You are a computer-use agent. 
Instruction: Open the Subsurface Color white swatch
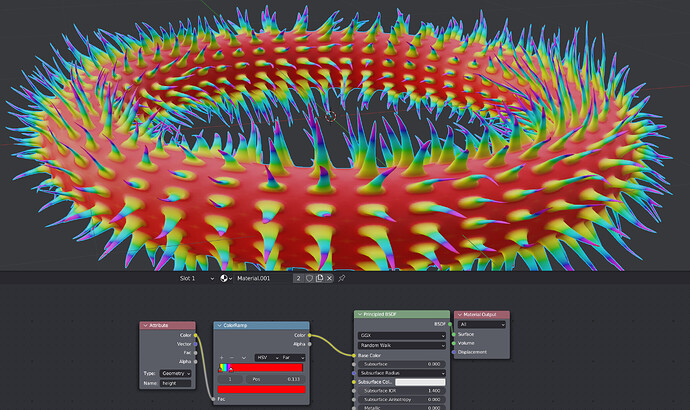click(420, 382)
